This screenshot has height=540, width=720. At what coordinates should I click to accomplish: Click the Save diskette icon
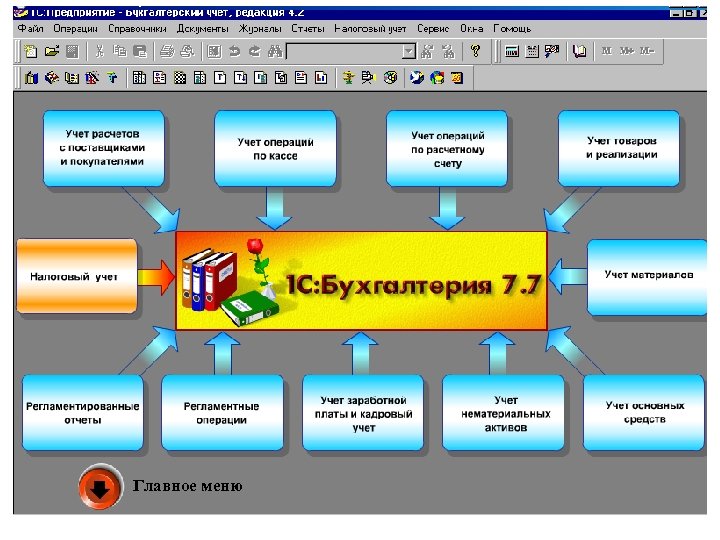click(x=72, y=51)
